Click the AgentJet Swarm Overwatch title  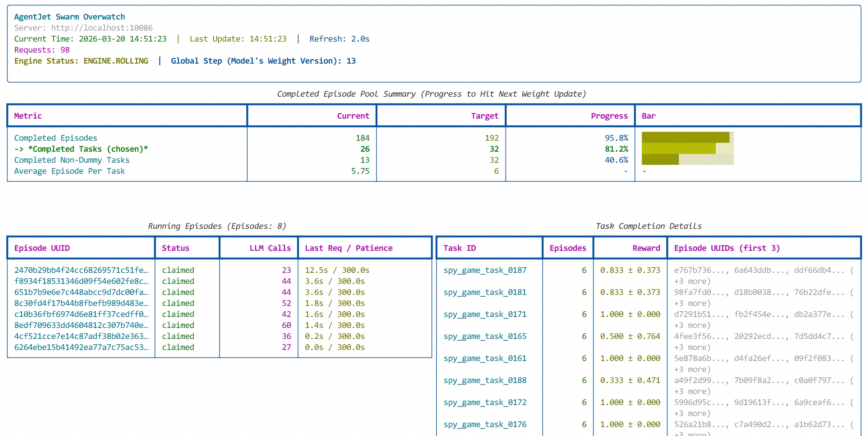70,17
